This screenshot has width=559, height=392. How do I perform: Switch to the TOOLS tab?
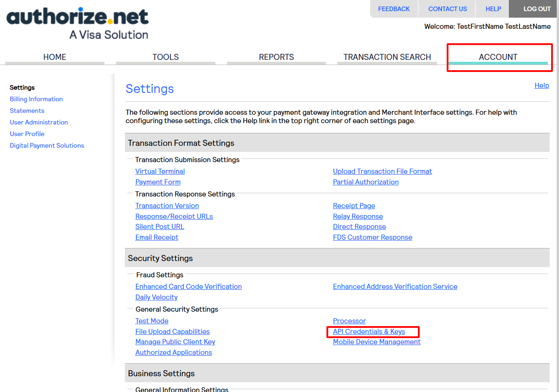click(165, 57)
